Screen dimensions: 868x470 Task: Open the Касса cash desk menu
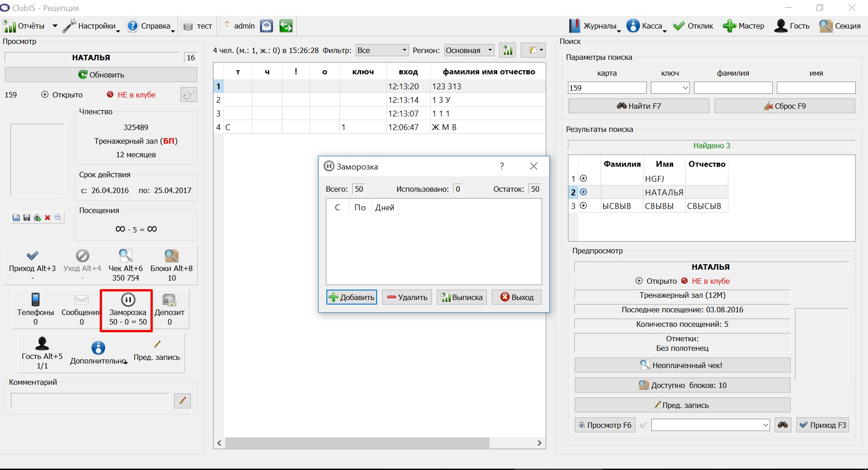[646, 26]
